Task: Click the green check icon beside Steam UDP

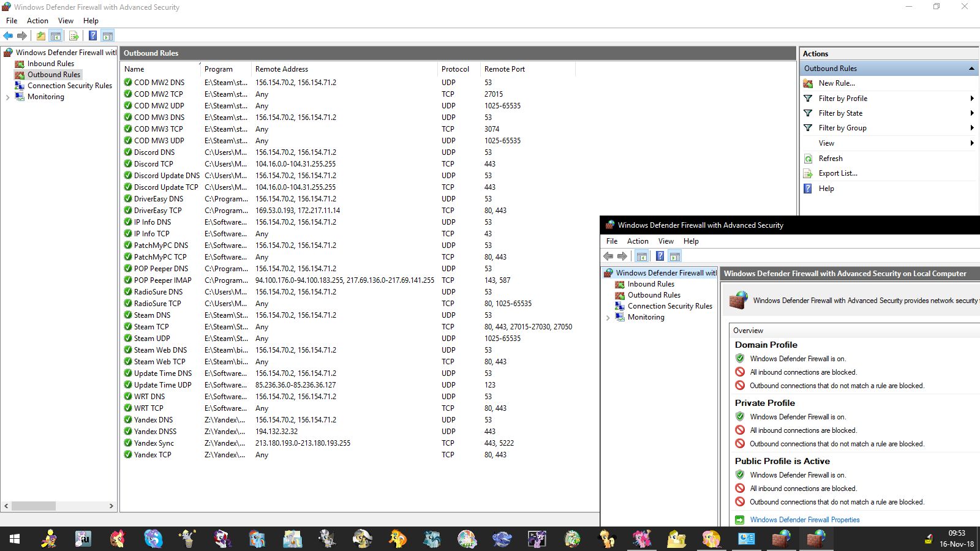Action: click(128, 339)
